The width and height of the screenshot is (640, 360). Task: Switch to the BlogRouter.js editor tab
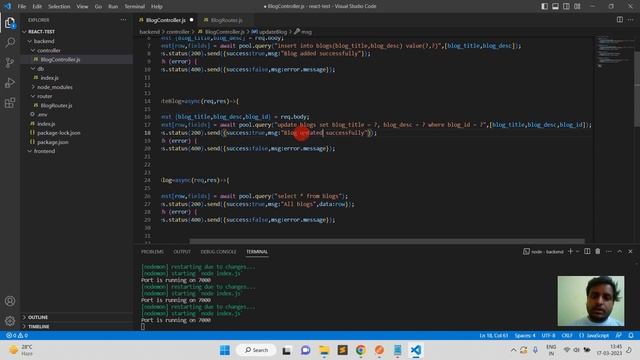(x=227, y=20)
